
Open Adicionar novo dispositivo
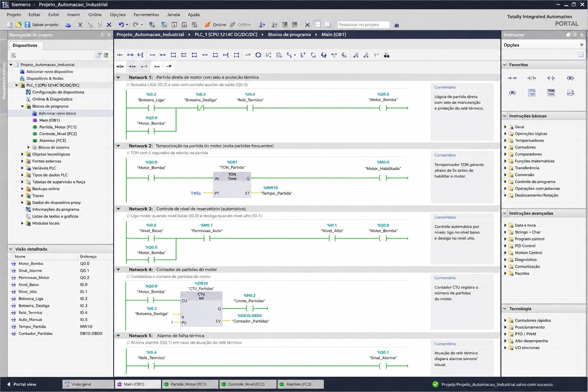(49, 72)
